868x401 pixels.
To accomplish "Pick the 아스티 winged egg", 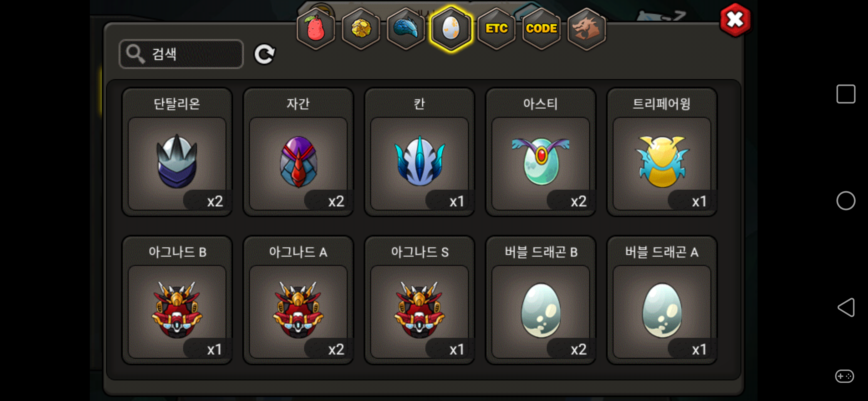I will point(541,152).
